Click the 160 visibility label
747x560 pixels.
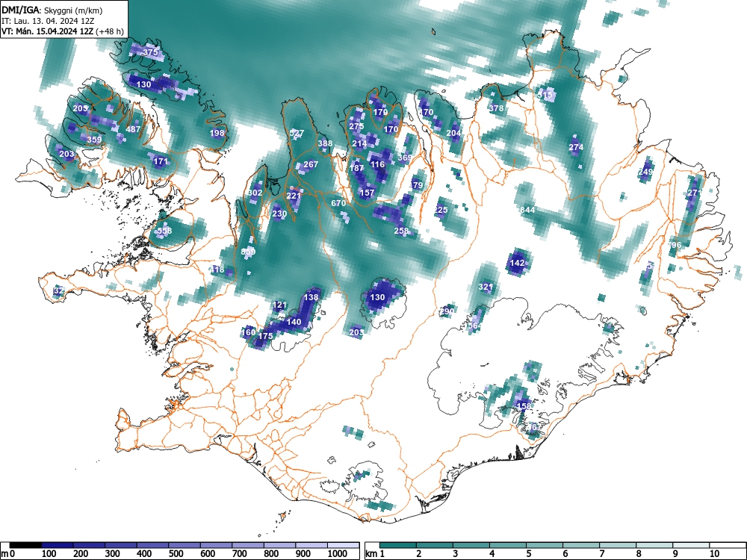pos(249,332)
